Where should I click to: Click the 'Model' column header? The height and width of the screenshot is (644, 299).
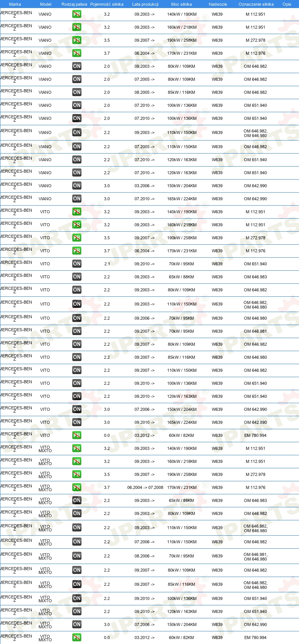click(45, 4)
